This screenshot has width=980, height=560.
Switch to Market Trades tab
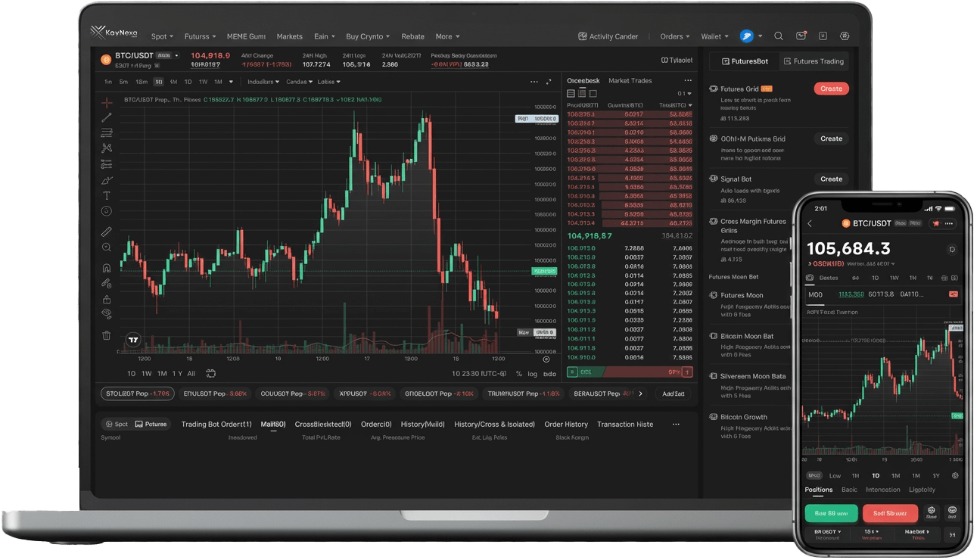pos(630,80)
